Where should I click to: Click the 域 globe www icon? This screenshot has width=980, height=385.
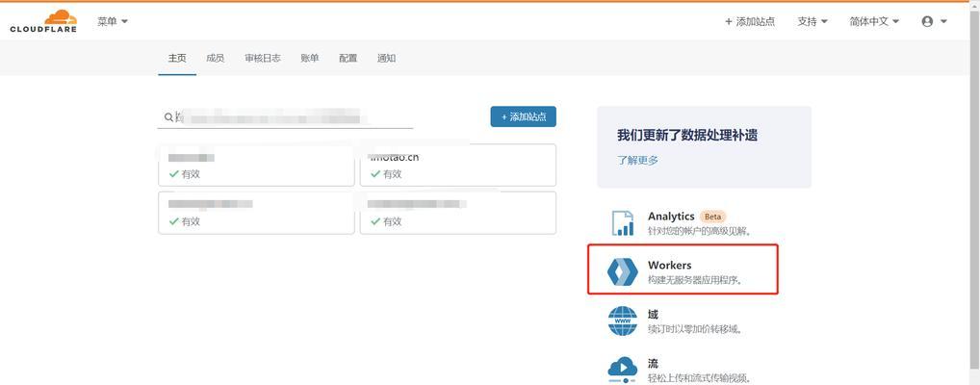(623, 321)
